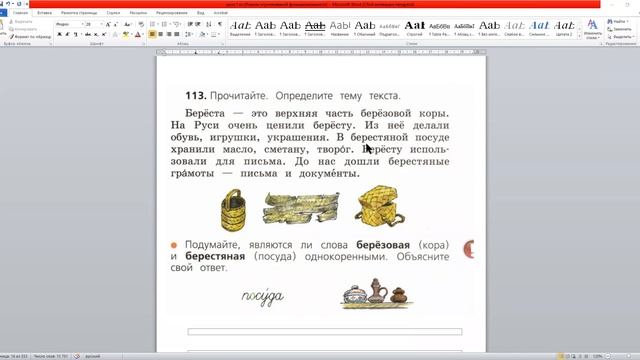Open the font name dropdown
The width and height of the screenshot is (640, 360).
coord(82,24)
